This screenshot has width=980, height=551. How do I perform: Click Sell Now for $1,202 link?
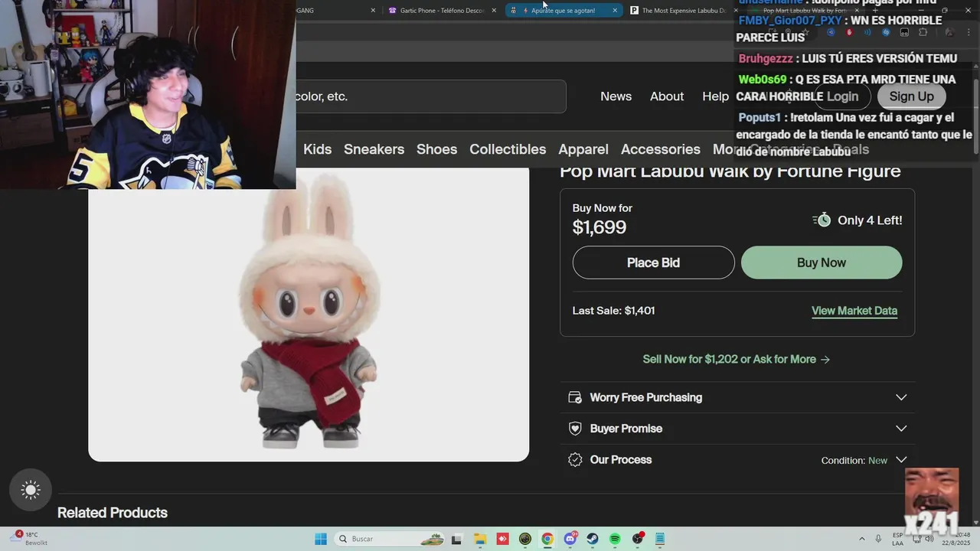(x=737, y=359)
